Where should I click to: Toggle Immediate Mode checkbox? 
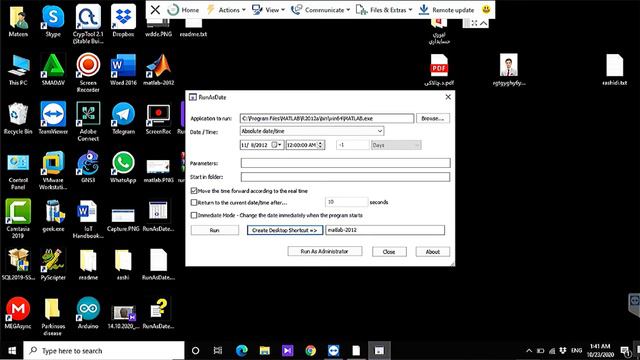tap(194, 215)
